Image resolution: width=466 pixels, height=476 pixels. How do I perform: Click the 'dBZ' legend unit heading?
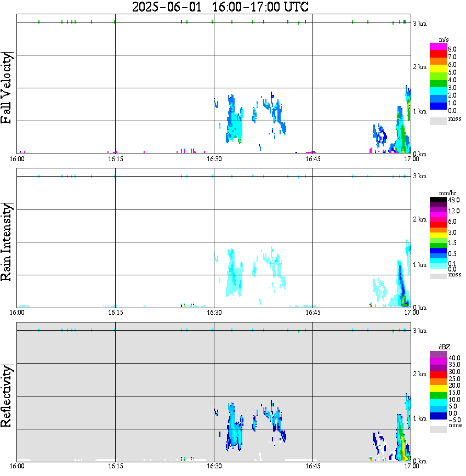click(445, 347)
